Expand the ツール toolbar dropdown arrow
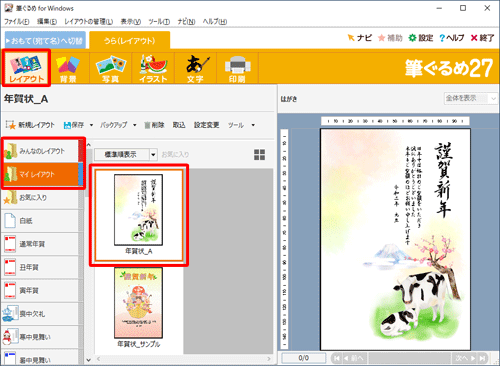The image size is (500, 366). click(253, 125)
